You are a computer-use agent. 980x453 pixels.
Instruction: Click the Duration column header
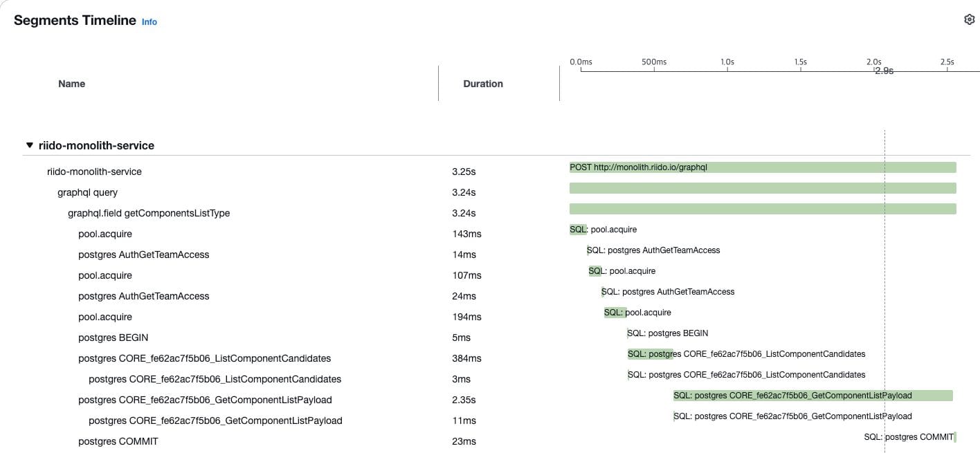(x=483, y=84)
